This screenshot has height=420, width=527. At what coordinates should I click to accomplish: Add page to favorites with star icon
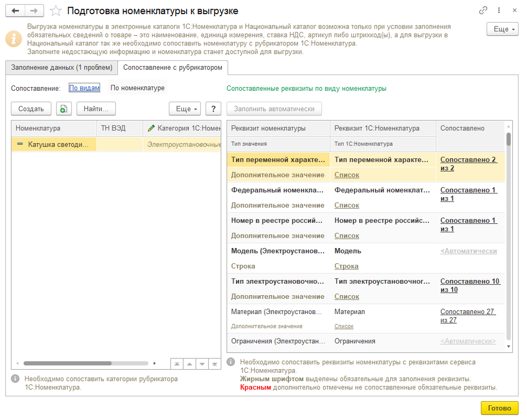point(56,11)
